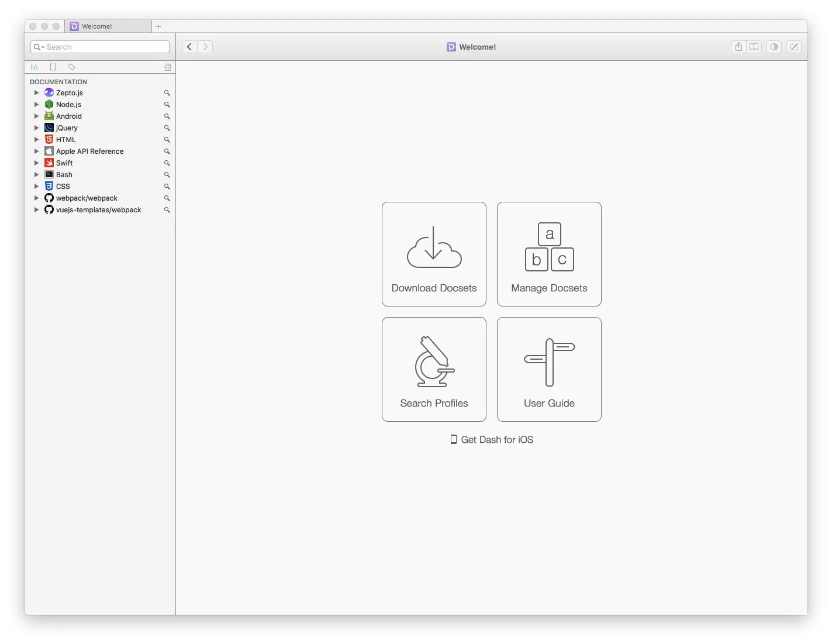Select the webpack/webpack row label
Viewport: 832px width, 644px height.
point(87,198)
